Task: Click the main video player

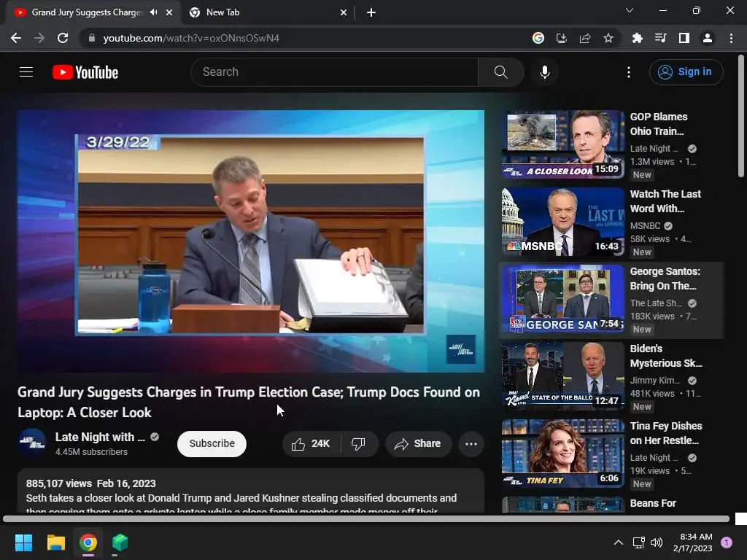Action: point(251,241)
